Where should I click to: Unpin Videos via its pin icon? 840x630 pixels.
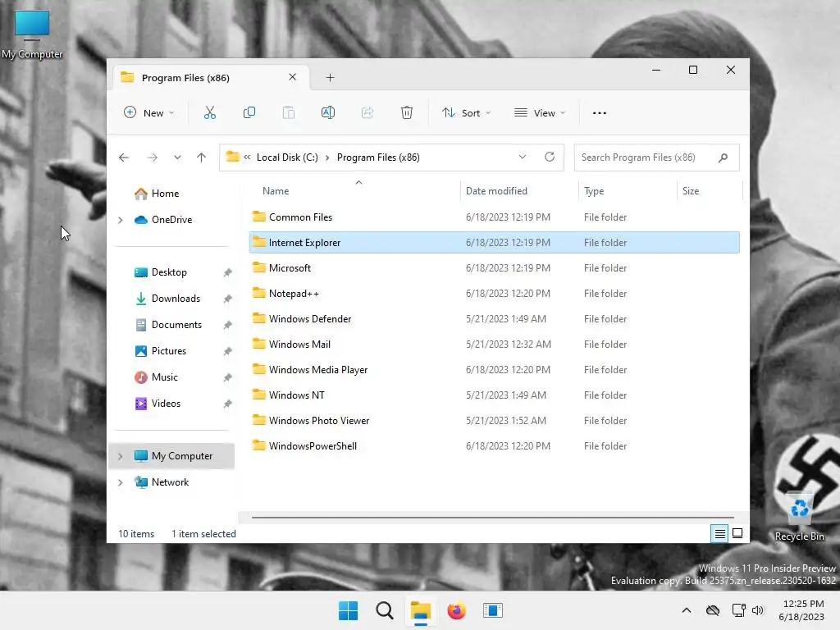tap(228, 404)
